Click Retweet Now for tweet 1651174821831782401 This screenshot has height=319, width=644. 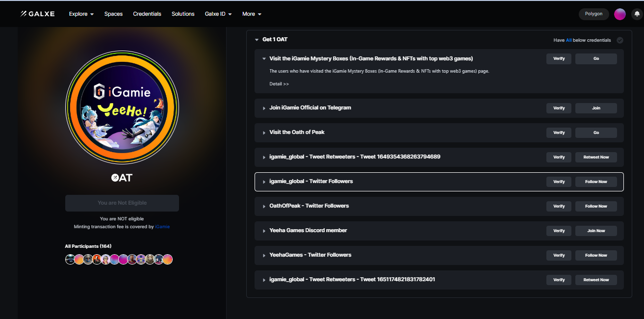point(596,280)
